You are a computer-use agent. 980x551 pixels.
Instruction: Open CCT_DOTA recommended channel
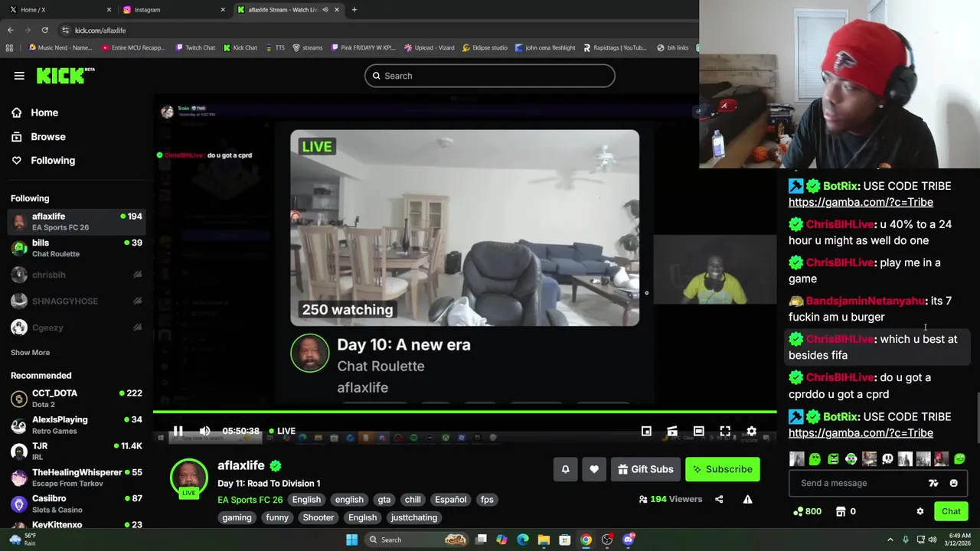[77, 398]
